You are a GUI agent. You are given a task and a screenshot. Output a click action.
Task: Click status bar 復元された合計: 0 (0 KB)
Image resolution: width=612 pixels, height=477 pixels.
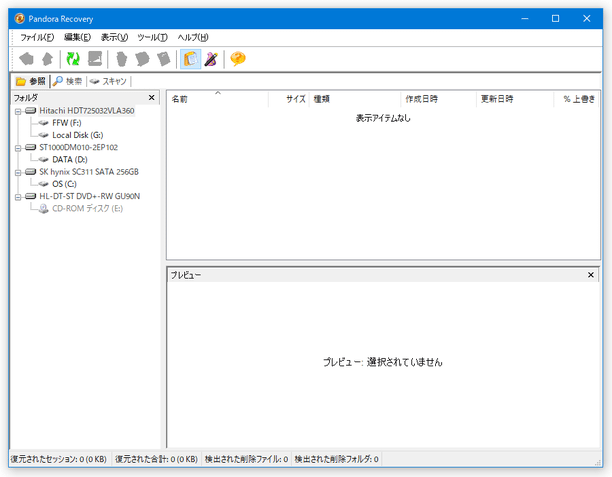(x=157, y=459)
